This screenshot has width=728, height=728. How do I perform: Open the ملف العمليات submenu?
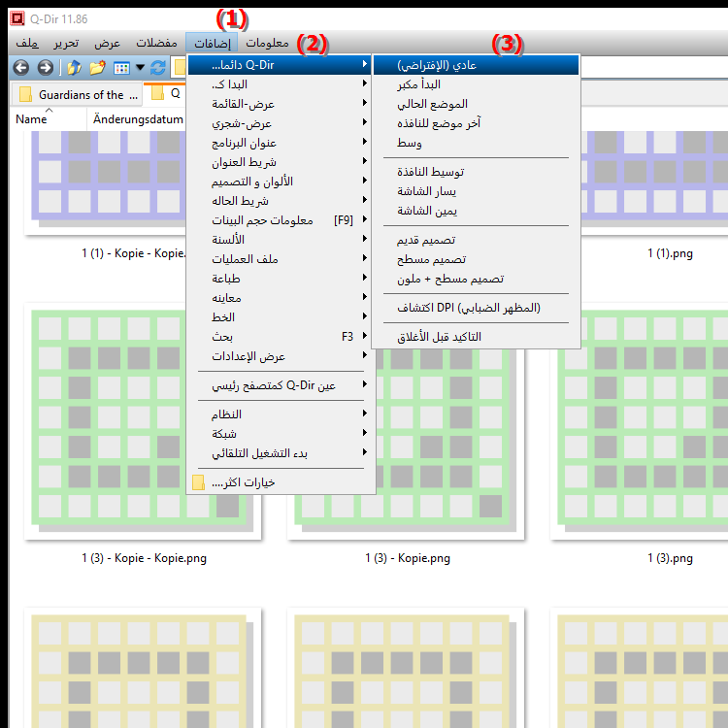(280, 259)
